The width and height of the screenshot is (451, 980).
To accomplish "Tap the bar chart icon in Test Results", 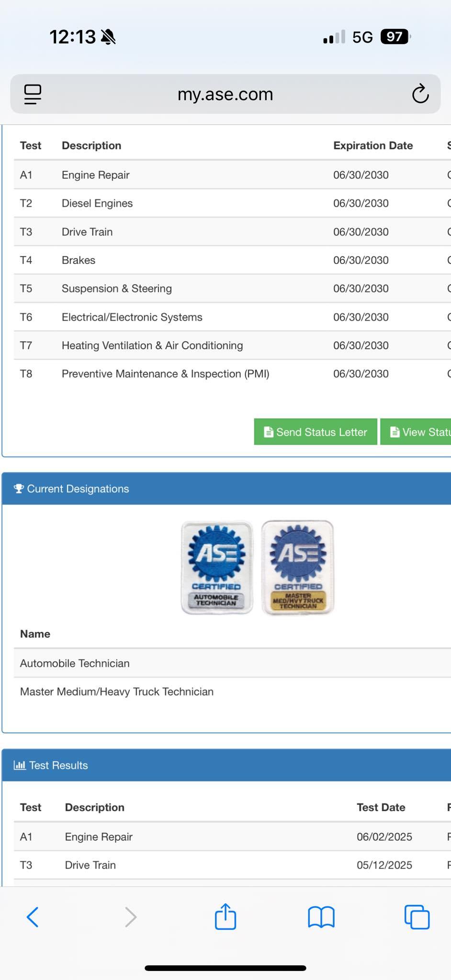I will click(20, 765).
